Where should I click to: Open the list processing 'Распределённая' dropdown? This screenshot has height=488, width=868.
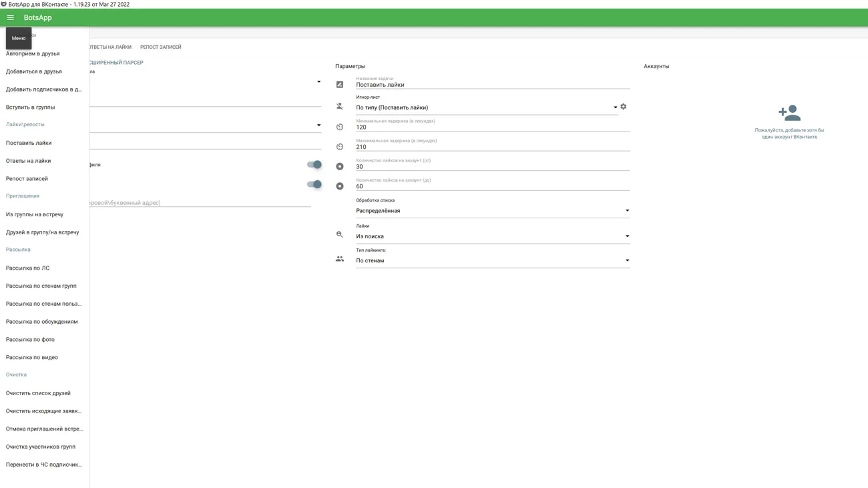(x=493, y=211)
